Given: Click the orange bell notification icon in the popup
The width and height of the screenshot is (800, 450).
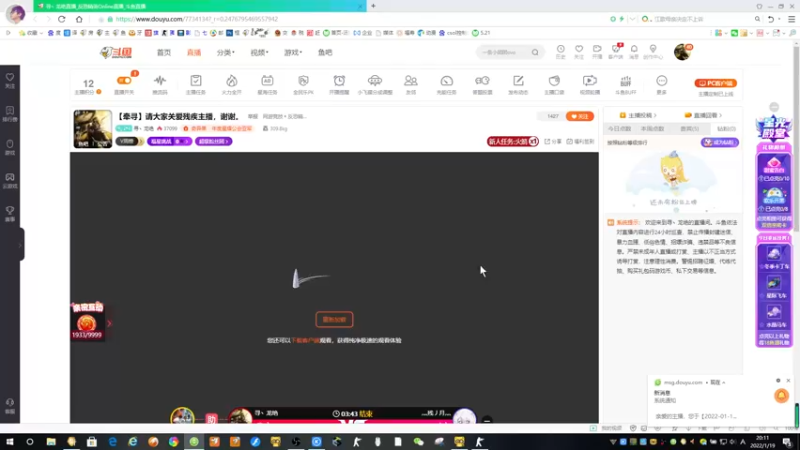Looking at the screenshot, I should tap(781, 395).
